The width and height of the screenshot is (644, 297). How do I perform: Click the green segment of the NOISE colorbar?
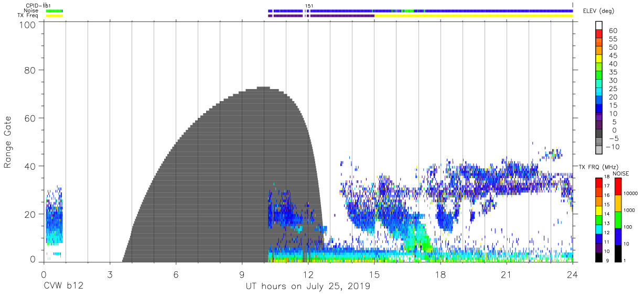(x=618, y=219)
